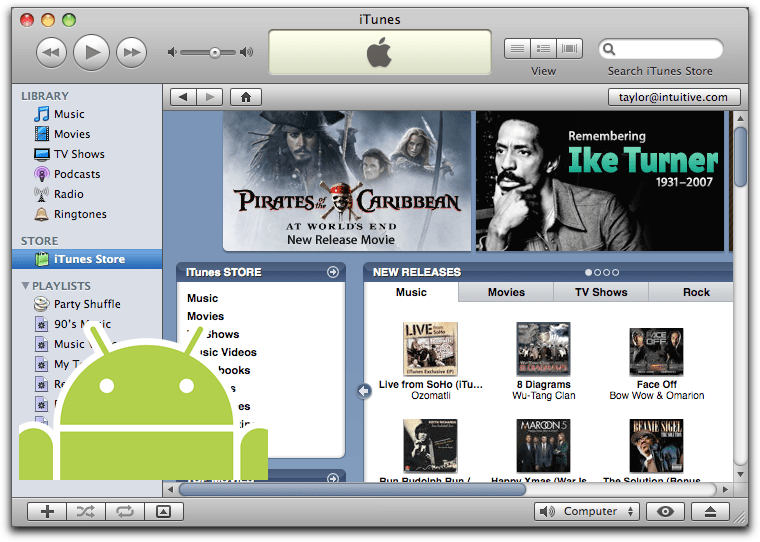Switch to the Rock tab

(696, 292)
